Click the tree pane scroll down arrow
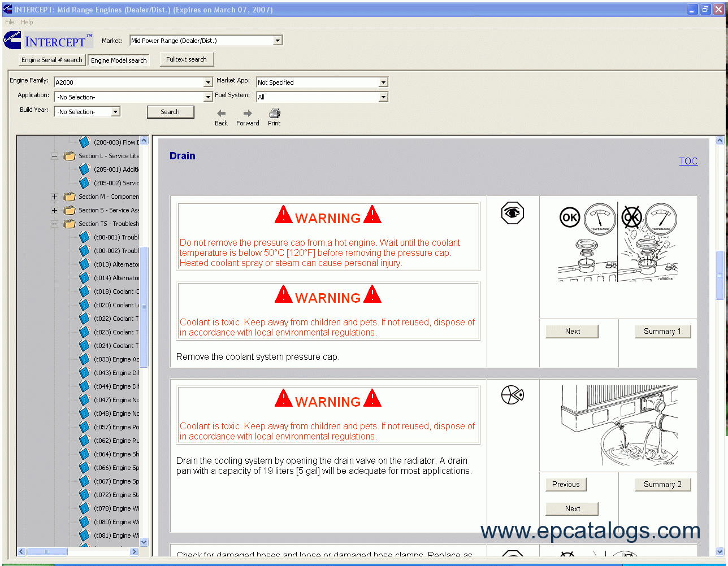Screen dimensions: 728x566 [144, 542]
